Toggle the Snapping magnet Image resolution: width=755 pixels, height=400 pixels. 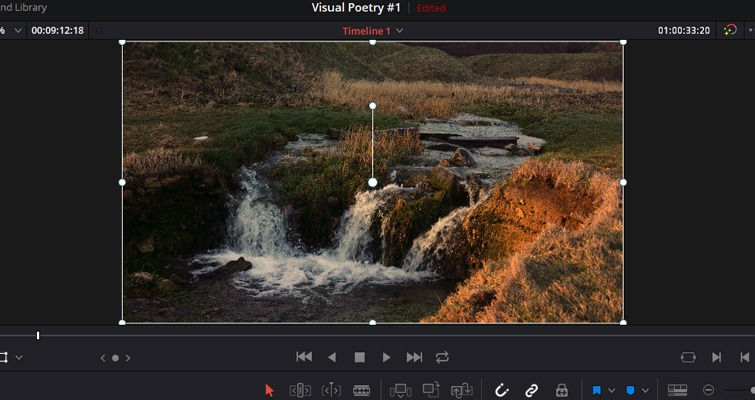click(x=501, y=390)
